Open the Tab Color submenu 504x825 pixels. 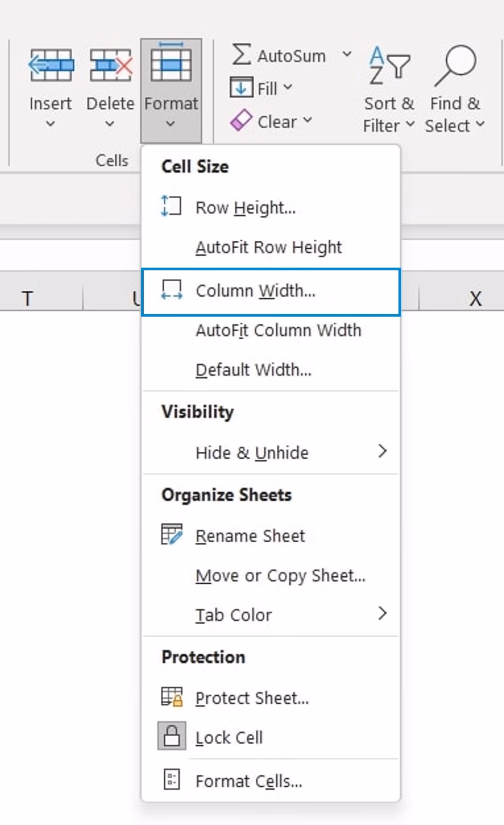coord(382,613)
